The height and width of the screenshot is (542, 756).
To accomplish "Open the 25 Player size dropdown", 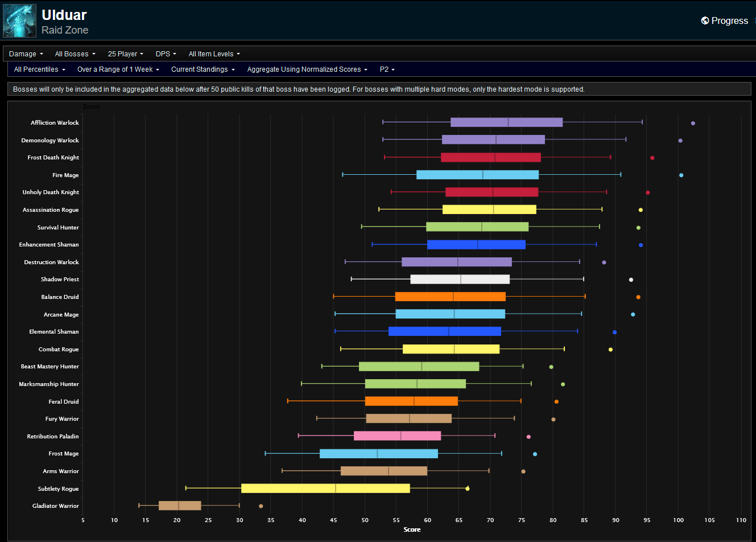I will (125, 54).
